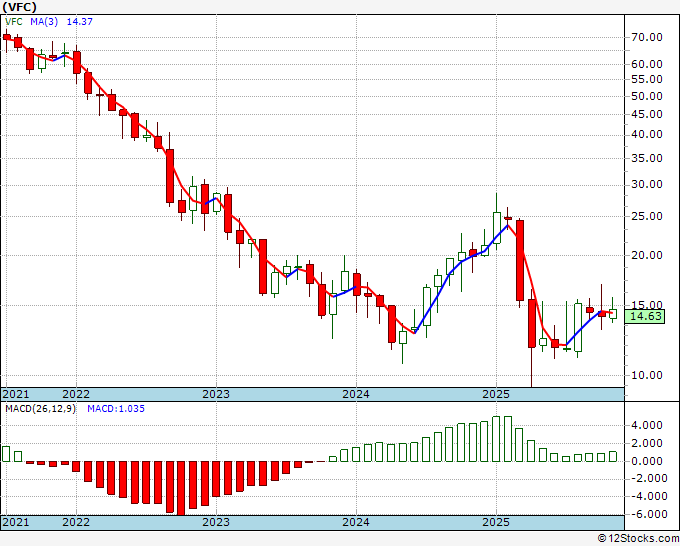Screen dimensions: 680x546
Task: Click the 70.00 price axis label
Action: pos(647,37)
